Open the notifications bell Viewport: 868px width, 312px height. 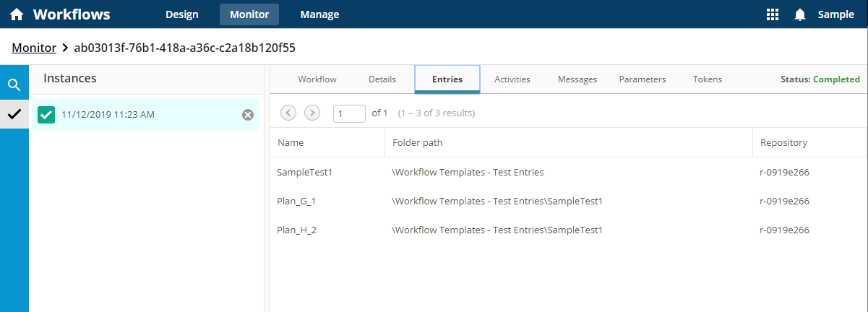[799, 14]
